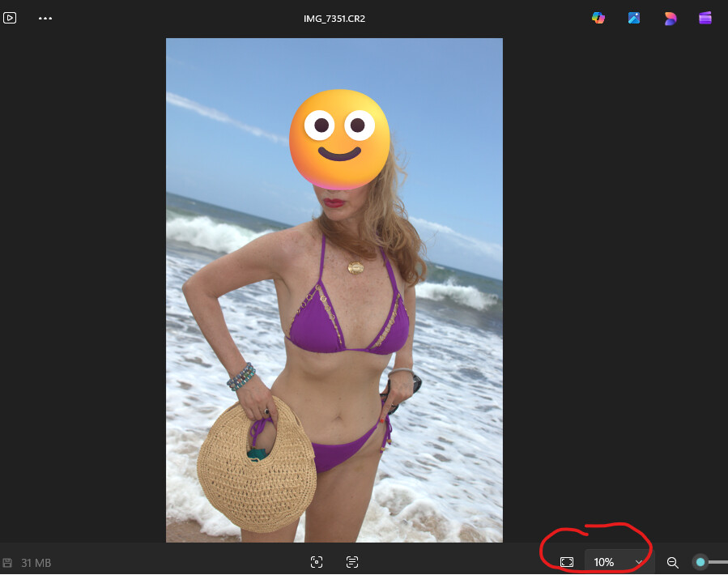Viewport: 728px width, 575px height.
Task: Open the Microsoft Designer icon
Action: 670,18
